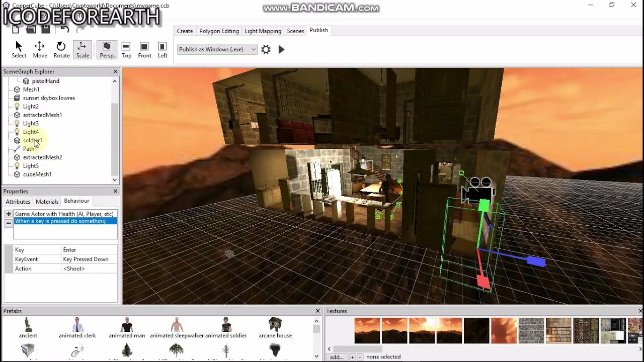This screenshot has height=362, width=644.
Task: Remove behaviour with the minus button
Action: pos(9,223)
